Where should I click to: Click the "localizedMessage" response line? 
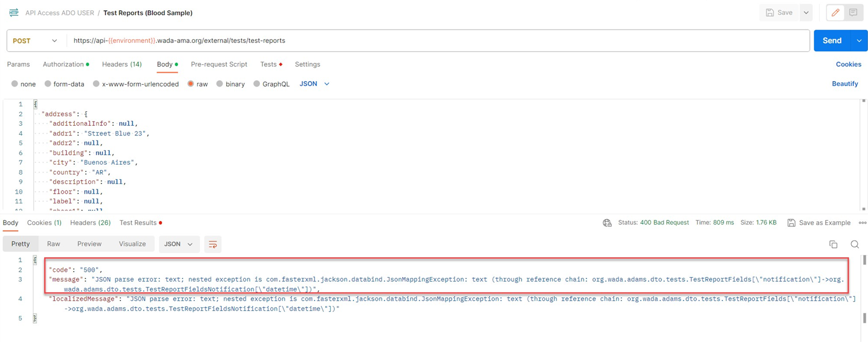tap(452, 304)
